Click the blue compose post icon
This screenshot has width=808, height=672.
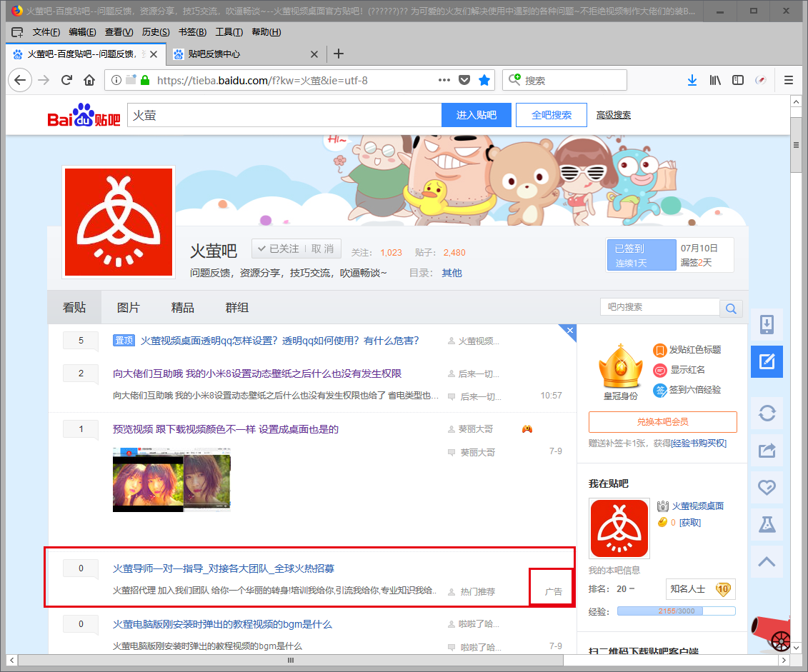[x=767, y=361]
